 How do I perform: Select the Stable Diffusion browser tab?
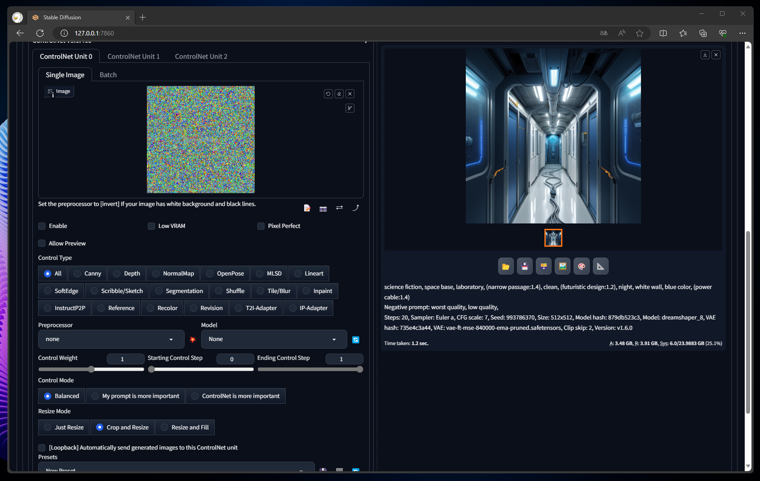(80, 17)
